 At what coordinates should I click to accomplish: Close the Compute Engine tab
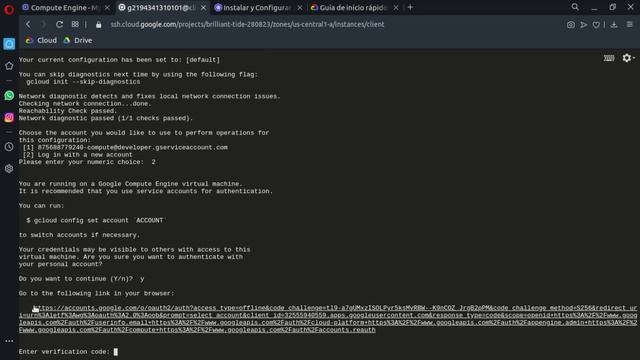pyautogui.click(x=107, y=8)
